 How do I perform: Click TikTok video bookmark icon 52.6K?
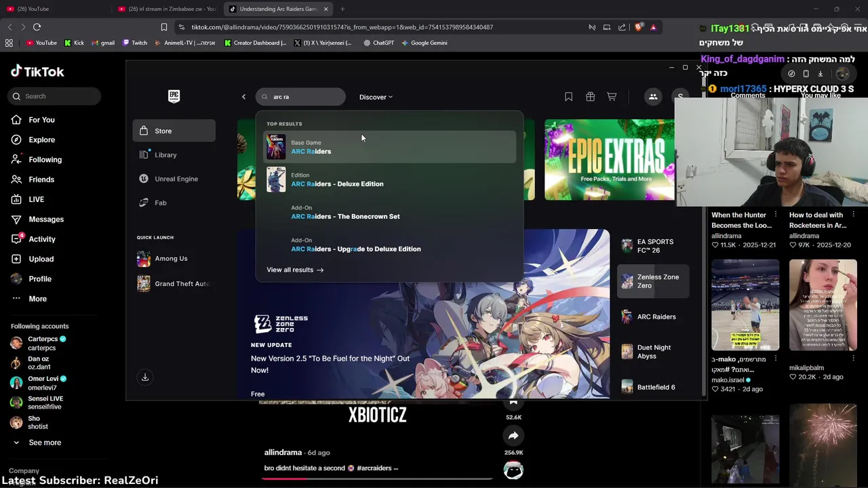(x=513, y=403)
